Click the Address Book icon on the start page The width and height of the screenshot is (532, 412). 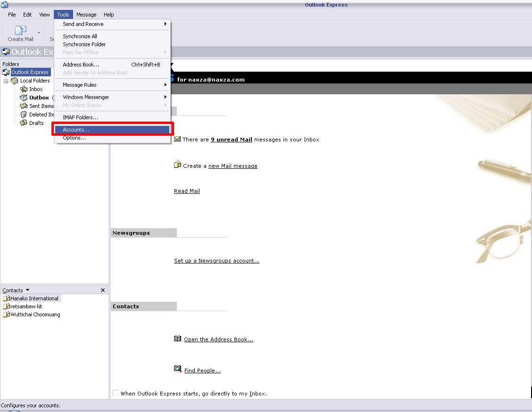pos(177,338)
